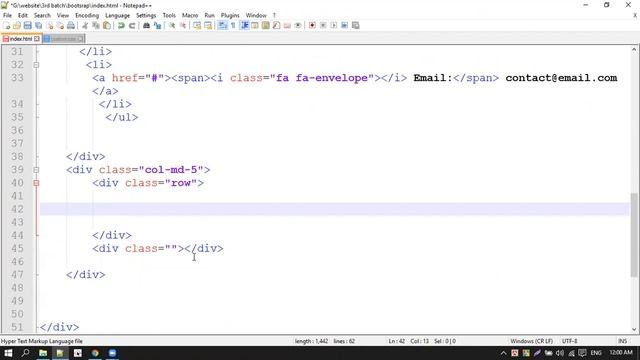This screenshot has height=360, width=640.
Task: Open the User Defined Language dialog icon
Action: coord(254,25)
